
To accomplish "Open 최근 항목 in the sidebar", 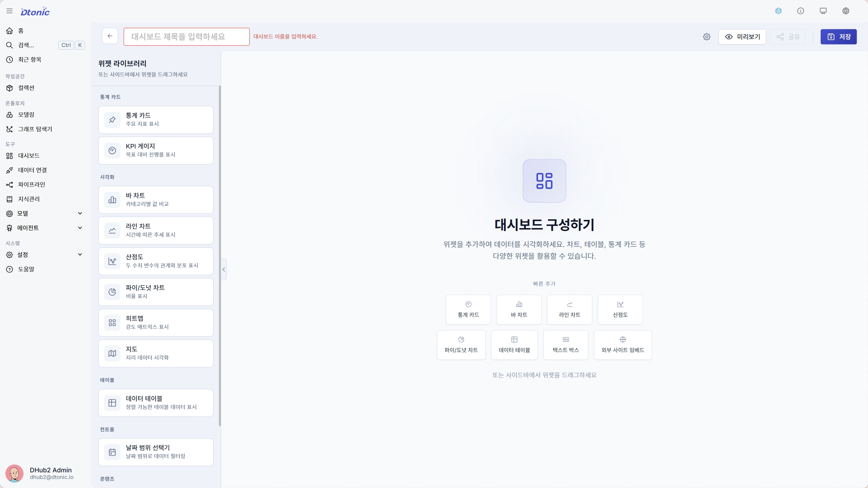I will click(x=45, y=60).
